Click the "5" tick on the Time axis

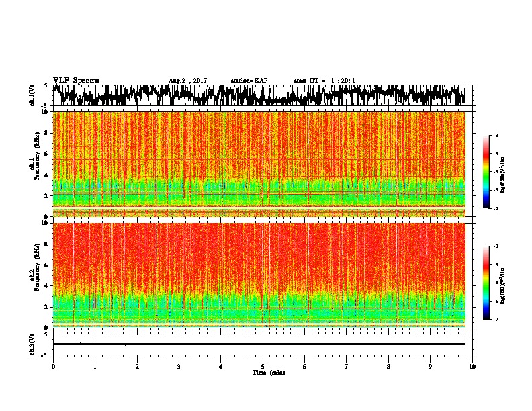click(263, 367)
